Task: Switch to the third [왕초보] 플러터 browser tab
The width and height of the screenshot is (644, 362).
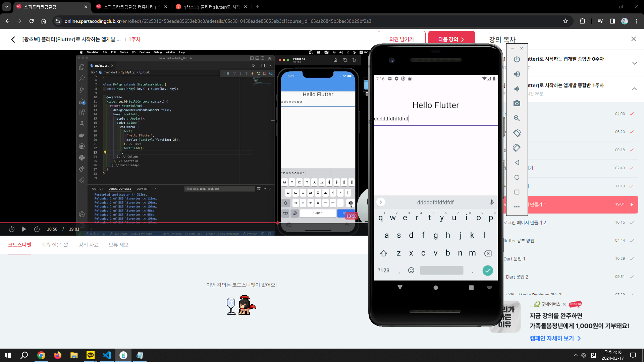Action: [212, 7]
